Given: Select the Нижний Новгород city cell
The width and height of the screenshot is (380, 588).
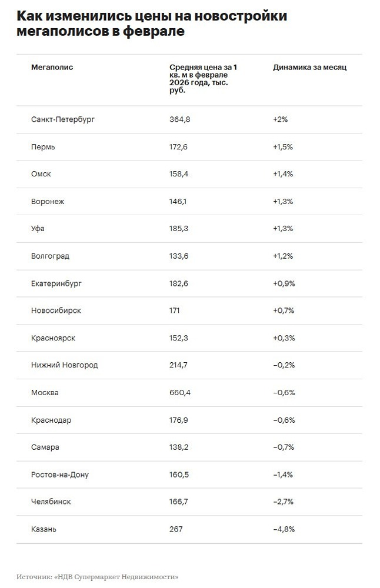Looking at the screenshot, I should (64, 365).
